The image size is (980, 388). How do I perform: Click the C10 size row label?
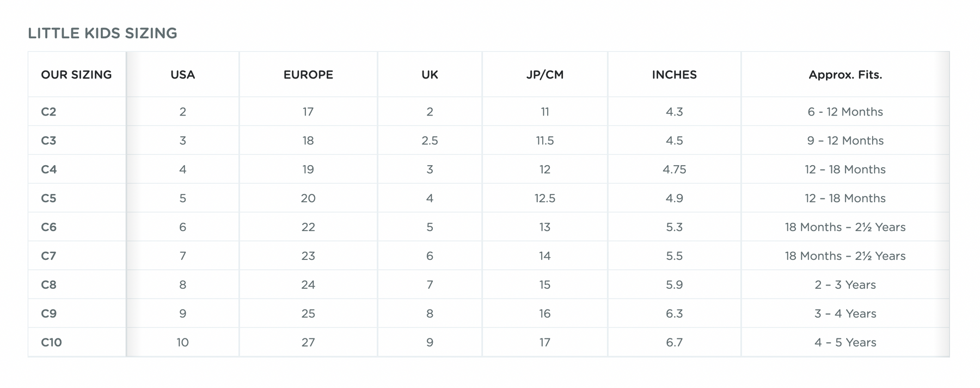point(51,343)
